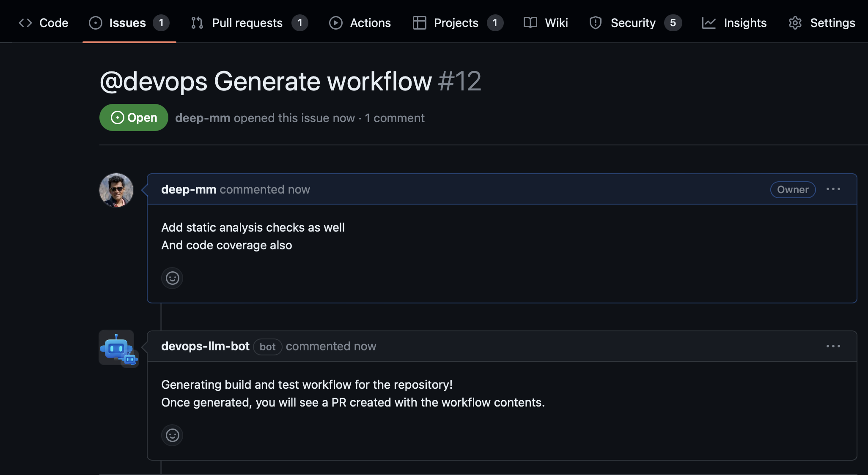Click the devops-llm-bot robot avatar
The width and height of the screenshot is (868, 475).
click(117, 348)
